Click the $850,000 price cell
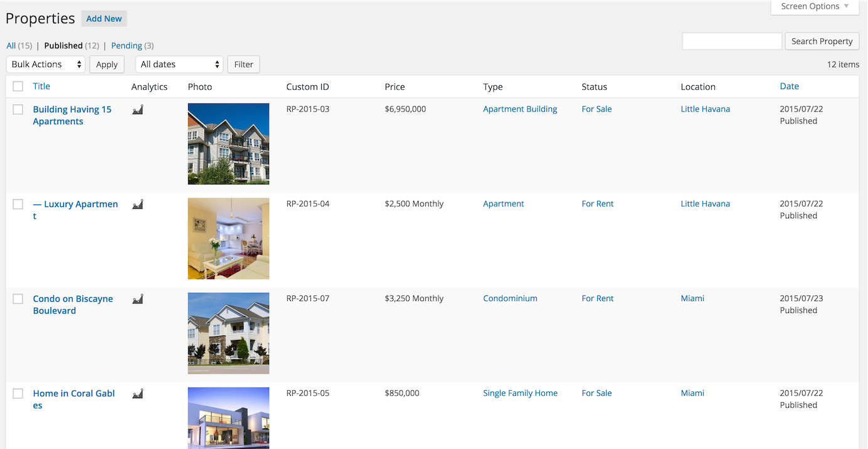 402,393
